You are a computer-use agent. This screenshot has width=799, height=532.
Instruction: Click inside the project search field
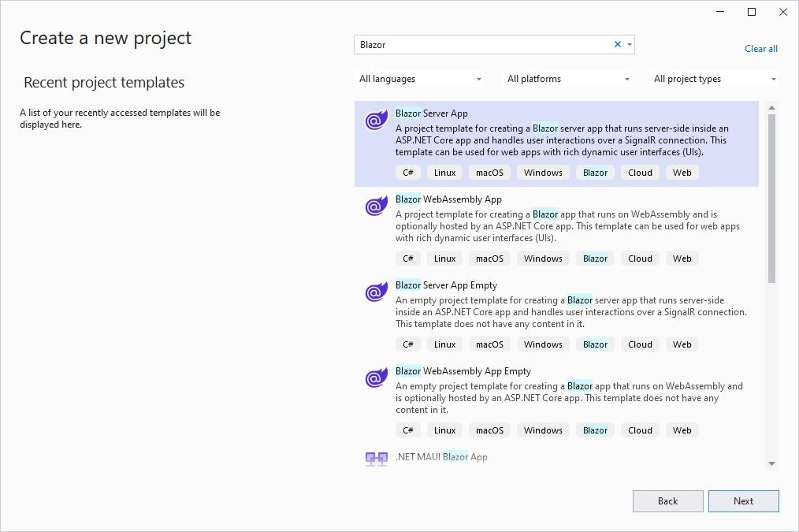pyautogui.click(x=481, y=44)
